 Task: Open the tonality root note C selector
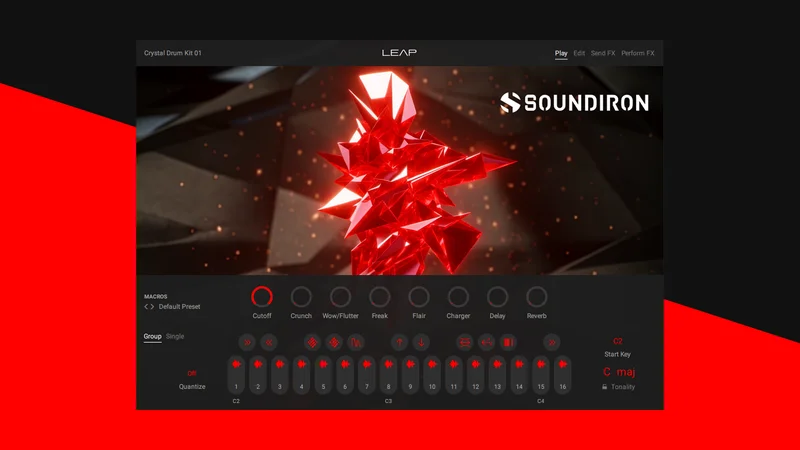607,372
